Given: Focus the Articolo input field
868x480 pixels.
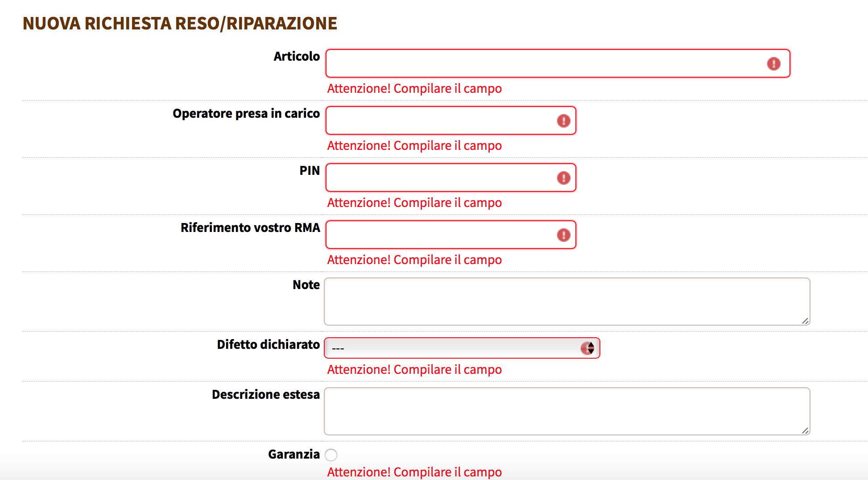Looking at the screenshot, I should pyautogui.click(x=544, y=64).
